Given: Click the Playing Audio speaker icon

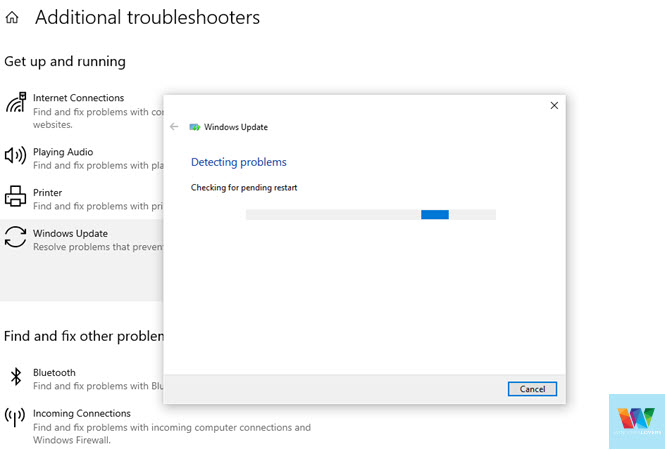Looking at the screenshot, I should 15,156.
